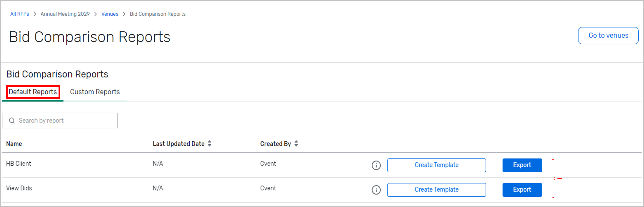Screen dimensions: 644x207
Task: Sort the Created By column ascending
Action: click(x=296, y=142)
